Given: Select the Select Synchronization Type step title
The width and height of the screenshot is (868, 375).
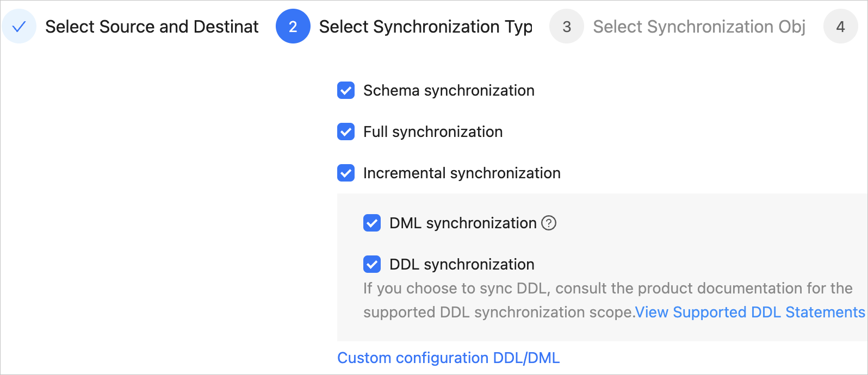Looking at the screenshot, I should click(x=425, y=27).
